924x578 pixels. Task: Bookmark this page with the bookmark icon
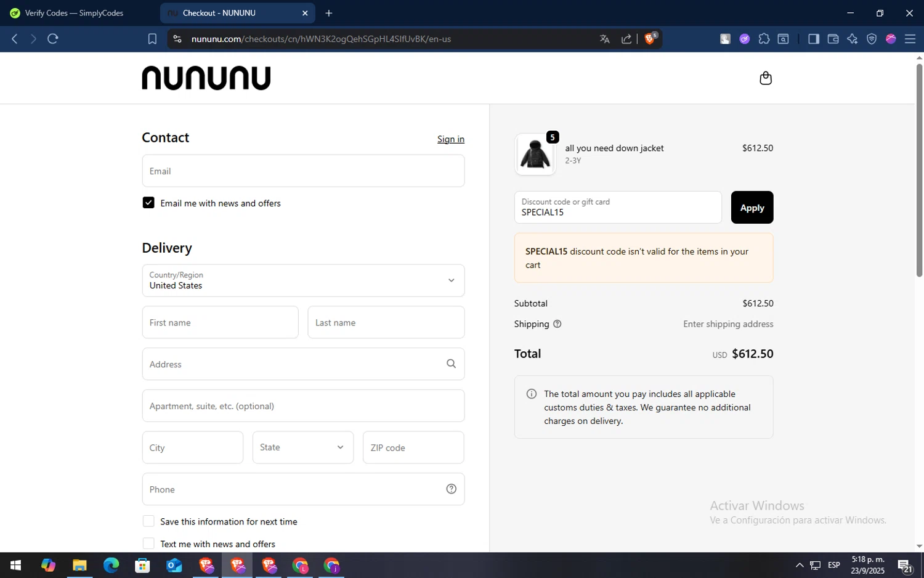[152, 39]
